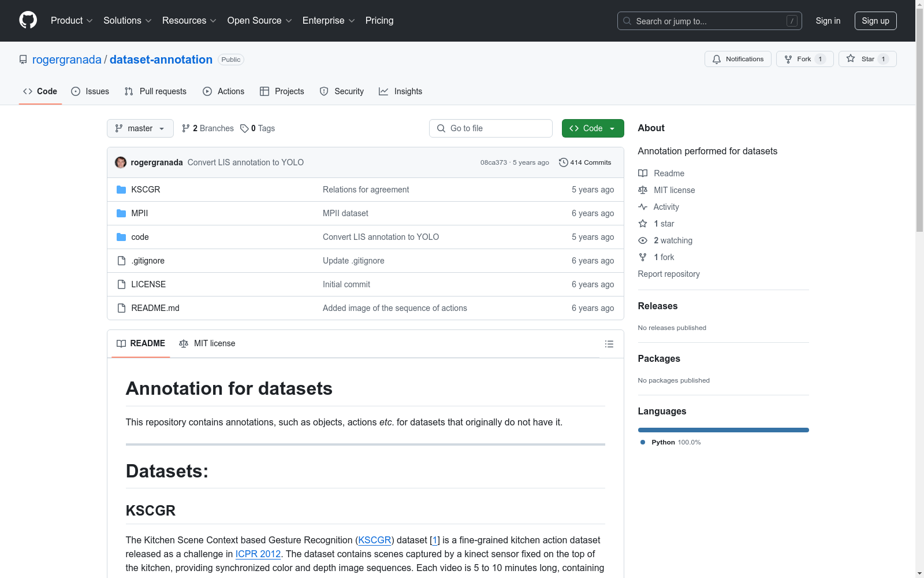Click the code folder icon

pos(121,237)
